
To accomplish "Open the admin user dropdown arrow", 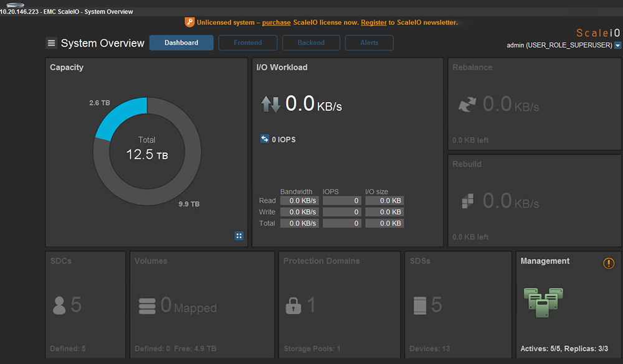I will [618, 45].
